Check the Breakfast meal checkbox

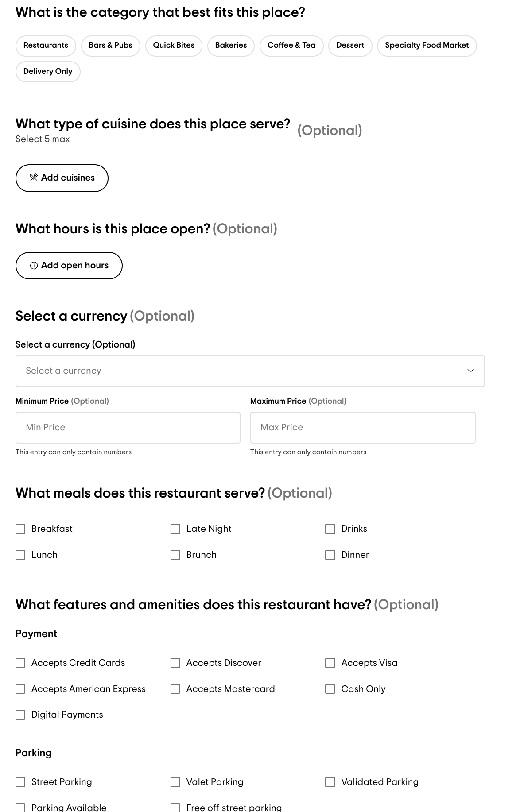(x=20, y=529)
